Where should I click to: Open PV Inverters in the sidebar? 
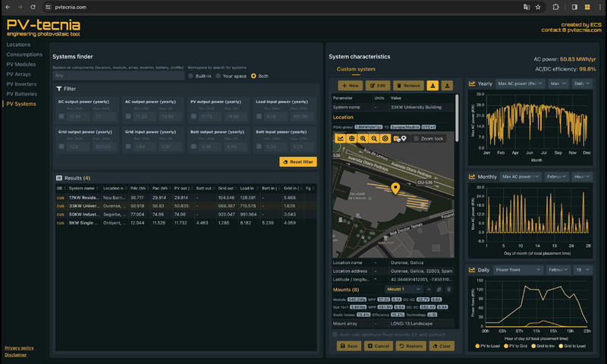(23, 84)
